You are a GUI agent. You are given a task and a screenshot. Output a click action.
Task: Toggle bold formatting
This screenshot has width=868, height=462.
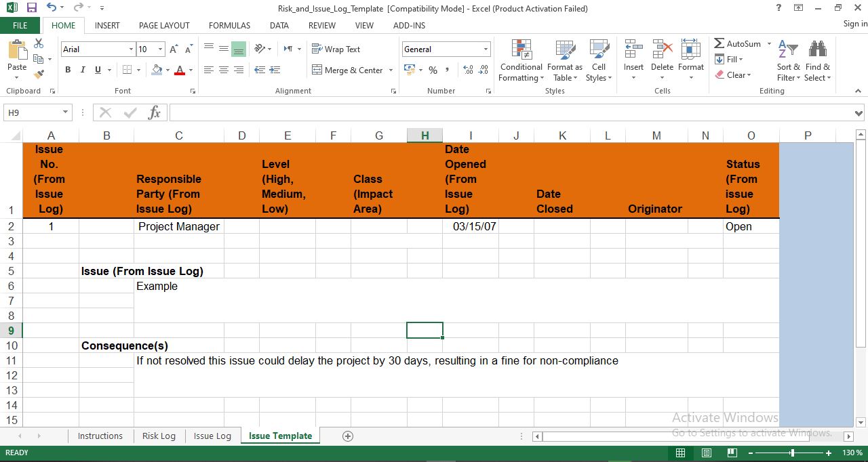pos(67,70)
